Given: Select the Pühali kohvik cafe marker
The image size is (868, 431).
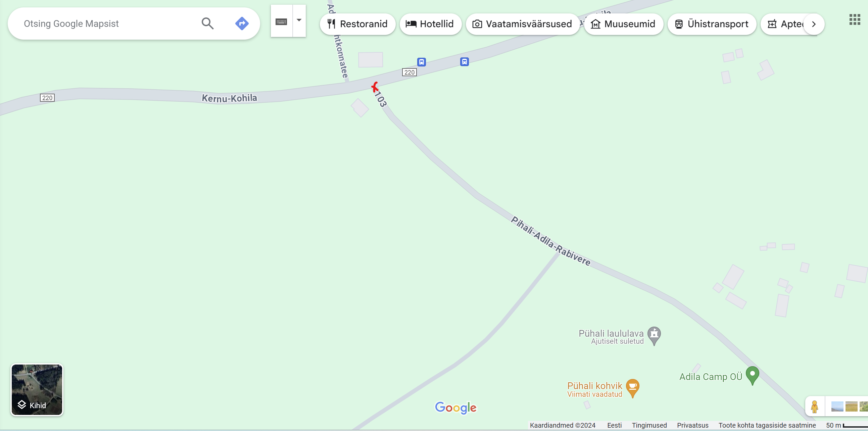Looking at the screenshot, I should 632,387.
